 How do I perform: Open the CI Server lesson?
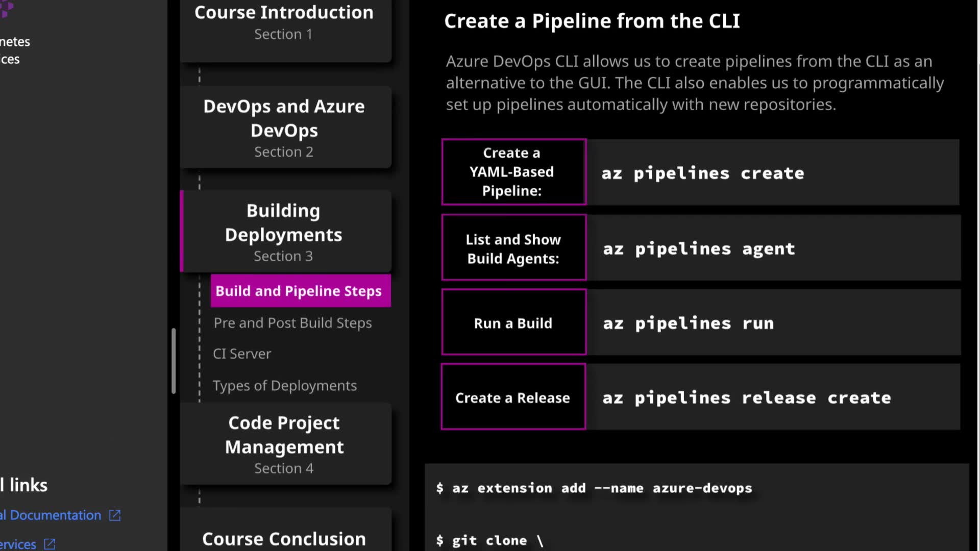pyautogui.click(x=242, y=354)
